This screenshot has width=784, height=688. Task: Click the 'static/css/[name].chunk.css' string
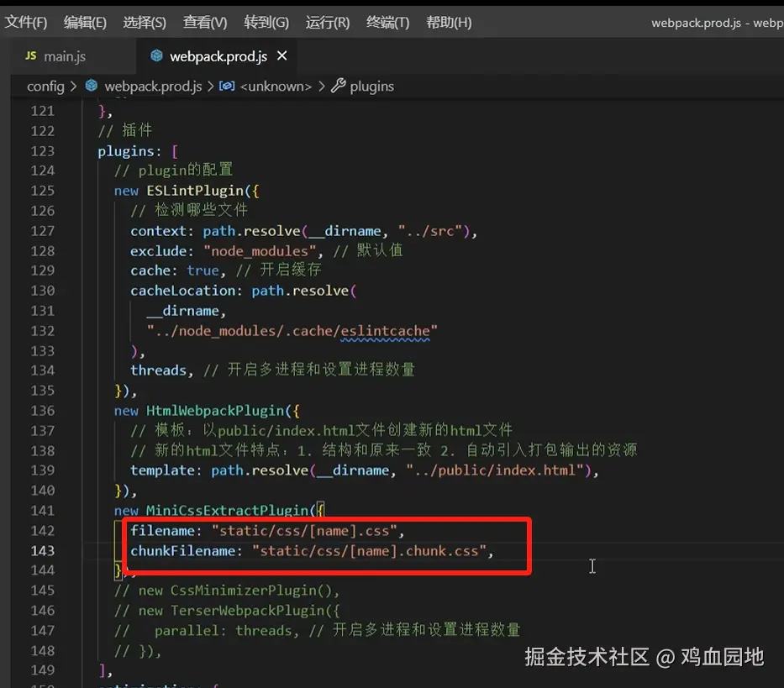370,551
